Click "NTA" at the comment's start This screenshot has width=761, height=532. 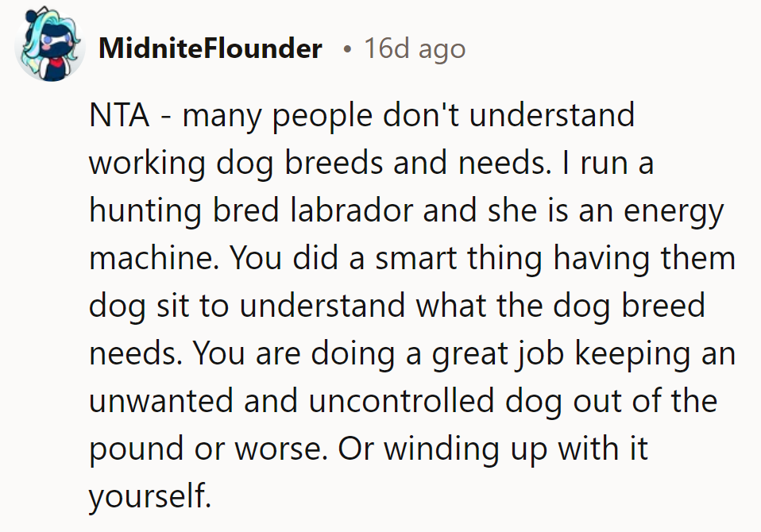119,117
